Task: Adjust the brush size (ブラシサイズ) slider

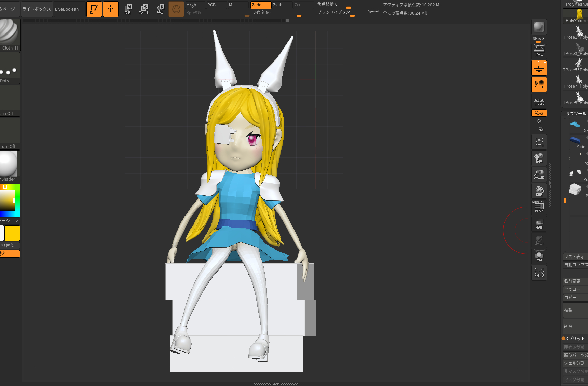Action: [x=348, y=13]
